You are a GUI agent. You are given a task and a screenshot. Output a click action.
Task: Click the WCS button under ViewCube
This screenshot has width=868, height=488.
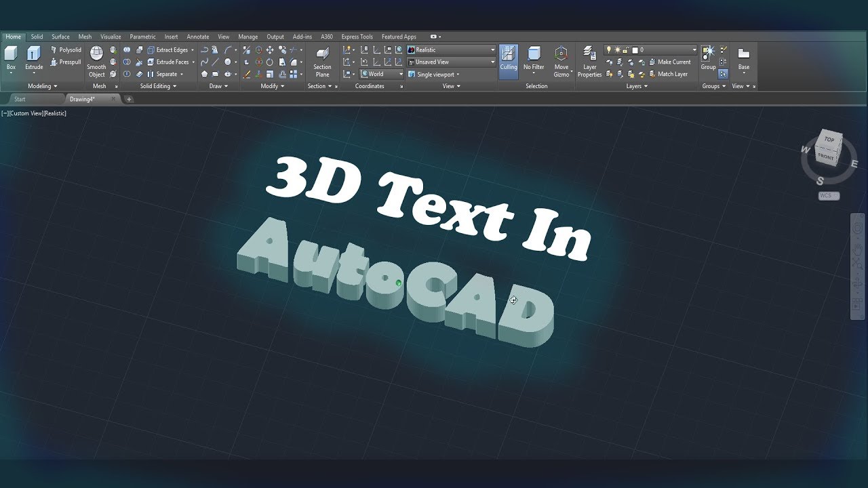coord(829,196)
